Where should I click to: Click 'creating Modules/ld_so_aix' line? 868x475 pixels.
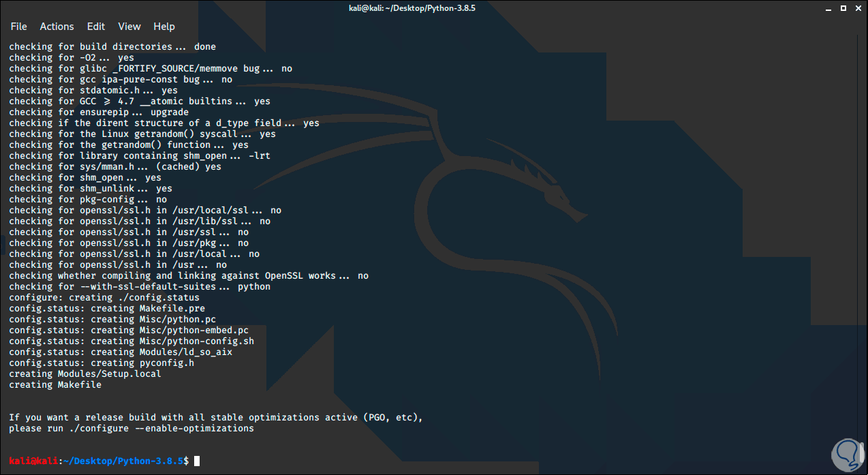click(121, 352)
